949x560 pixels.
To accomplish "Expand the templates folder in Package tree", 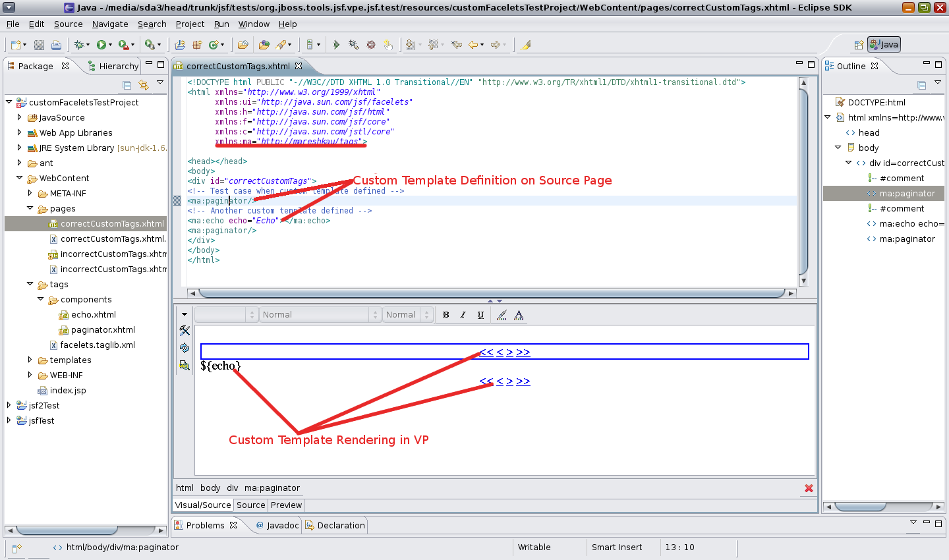I will click(x=30, y=360).
